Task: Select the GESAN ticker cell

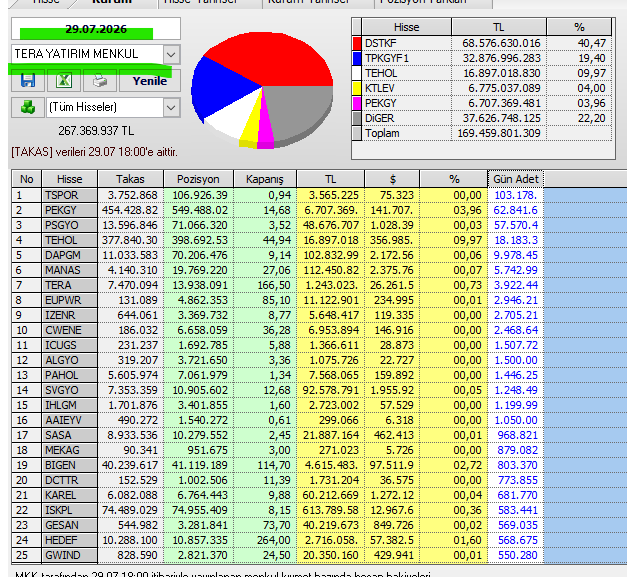Action: [x=70, y=525]
